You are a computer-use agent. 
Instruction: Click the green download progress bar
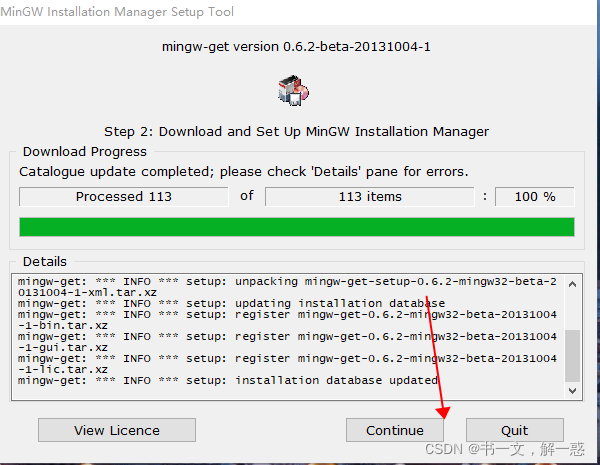click(297, 226)
